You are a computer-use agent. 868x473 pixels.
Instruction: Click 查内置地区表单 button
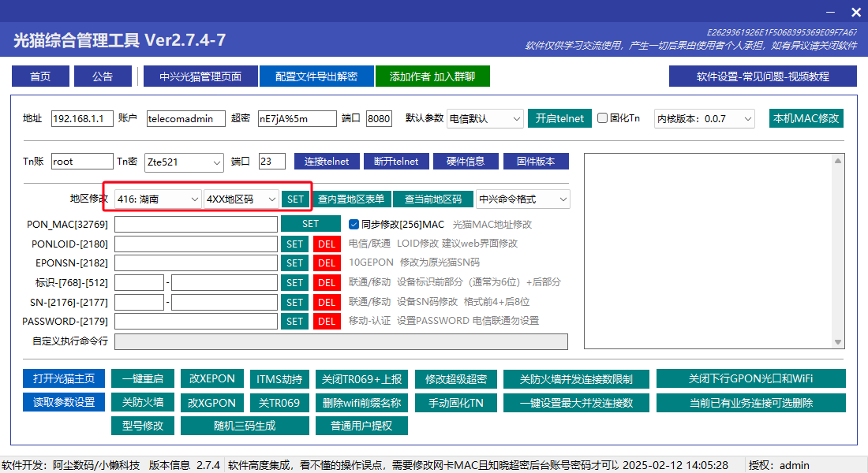pyautogui.click(x=351, y=199)
